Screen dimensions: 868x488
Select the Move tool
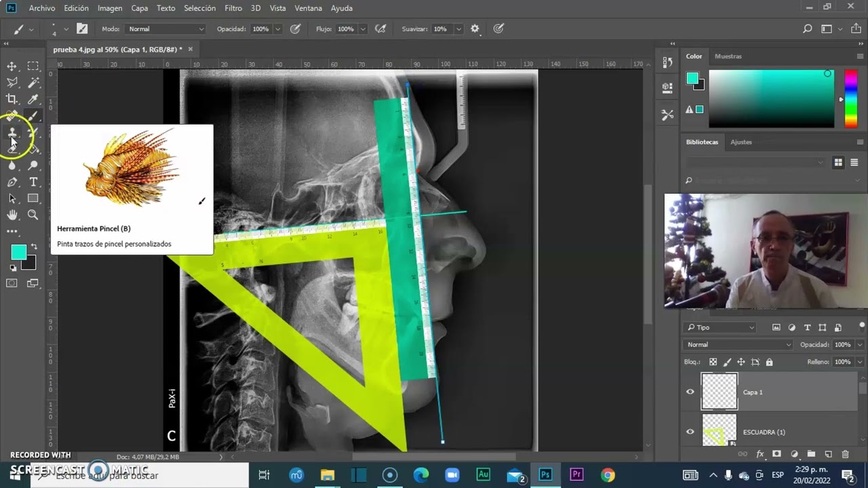click(12, 66)
